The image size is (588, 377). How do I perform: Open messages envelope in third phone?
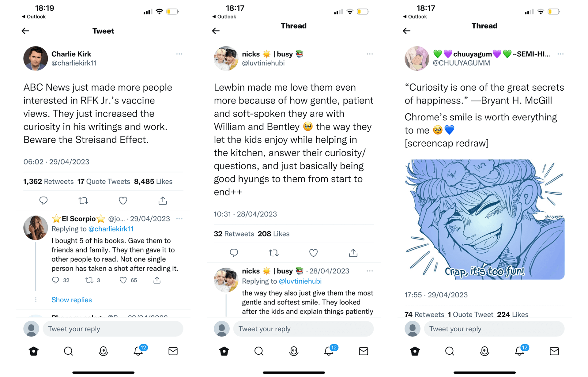pos(554,351)
